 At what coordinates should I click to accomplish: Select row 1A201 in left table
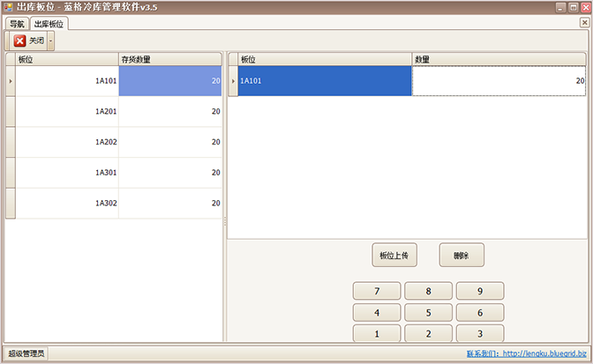click(x=67, y=112)
